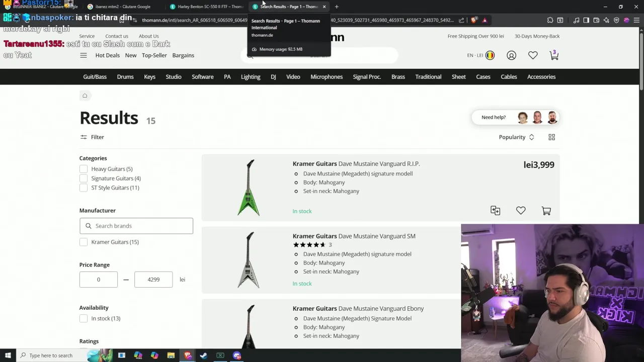Click the green Vanguard R.I.P. guitar thumbnail

click(249, 188)
